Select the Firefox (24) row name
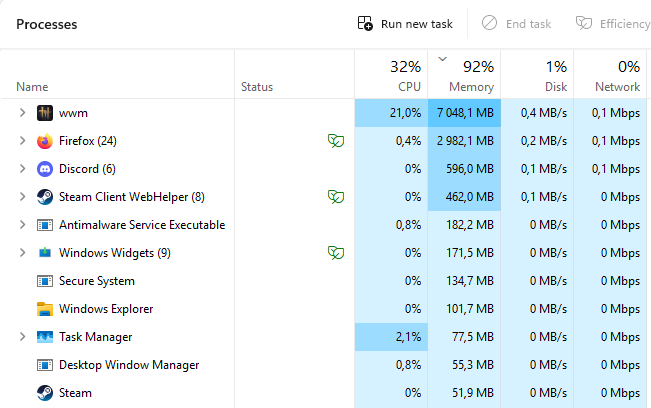The width and height of the screenshot is (651, 408). point(88,141)
